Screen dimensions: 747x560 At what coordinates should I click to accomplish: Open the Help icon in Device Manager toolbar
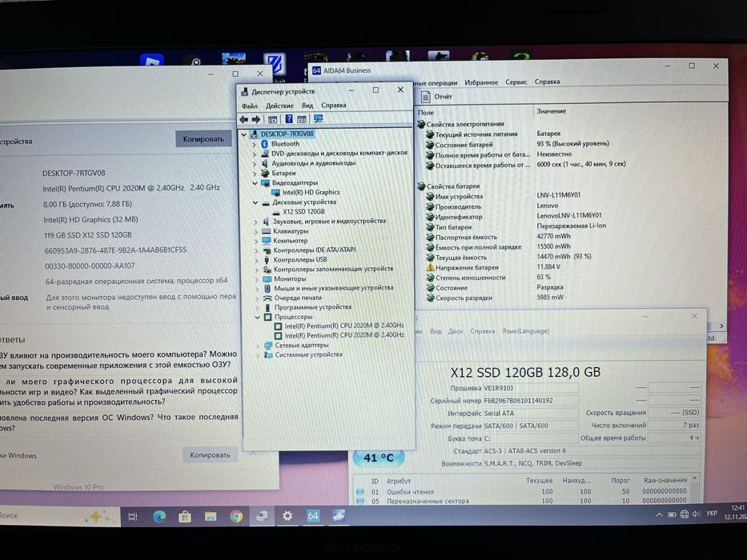click(289, 119)
